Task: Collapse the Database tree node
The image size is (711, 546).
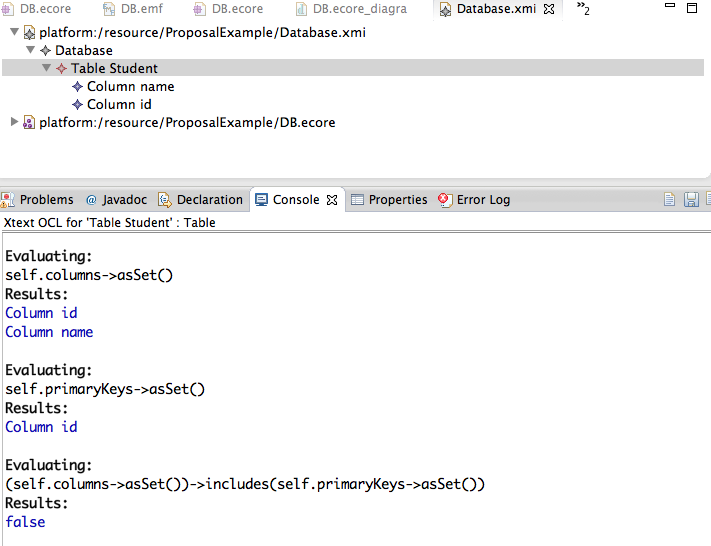Action: coord(30,50)
